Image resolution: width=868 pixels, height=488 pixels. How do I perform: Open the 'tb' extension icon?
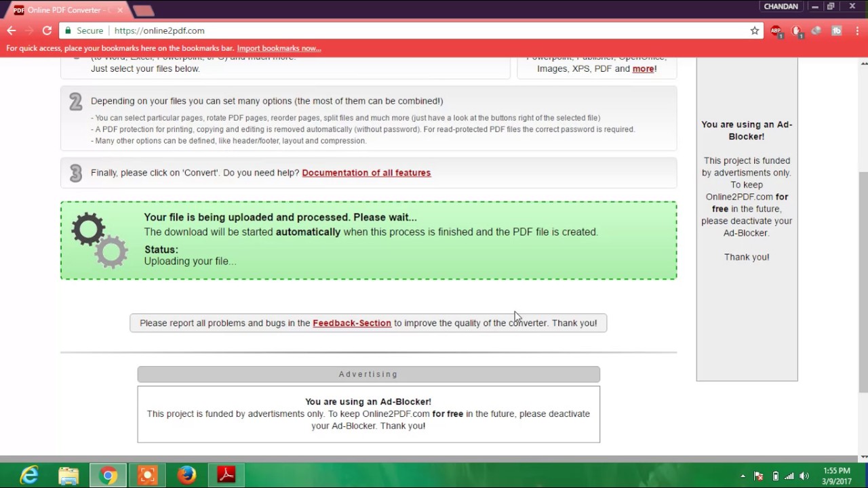(x=837, y=30)
